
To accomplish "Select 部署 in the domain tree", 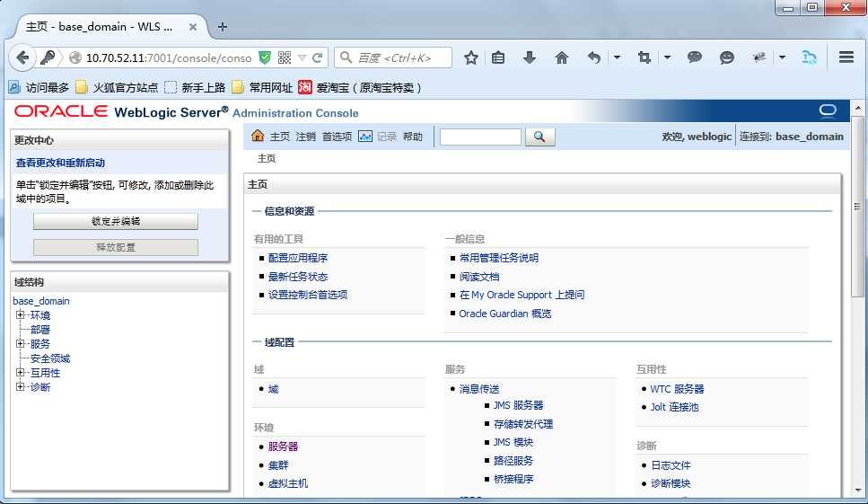I will [40, 330].
